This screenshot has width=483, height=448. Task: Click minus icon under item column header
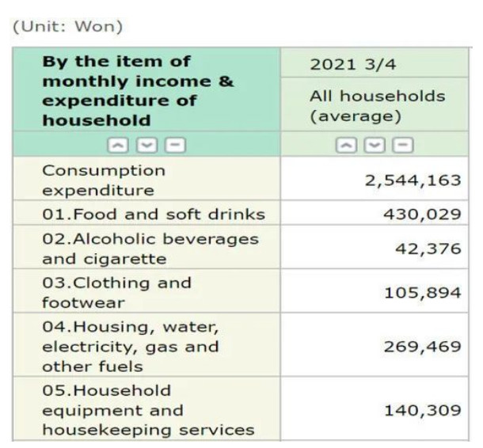click(x=175, y=145)
